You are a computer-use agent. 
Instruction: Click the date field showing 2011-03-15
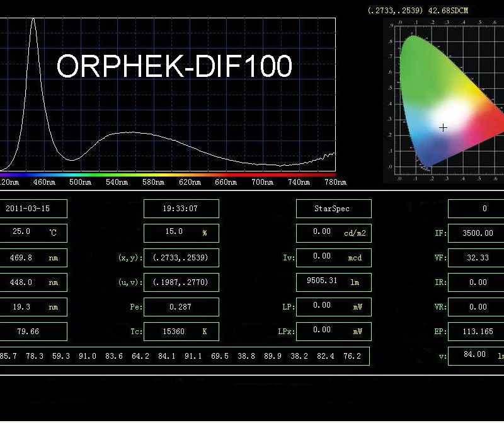point(33,209)
